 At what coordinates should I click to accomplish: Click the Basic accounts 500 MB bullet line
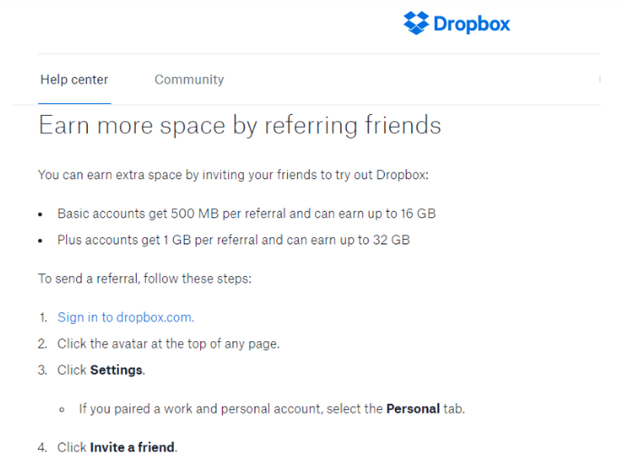[x=246, y=213]
